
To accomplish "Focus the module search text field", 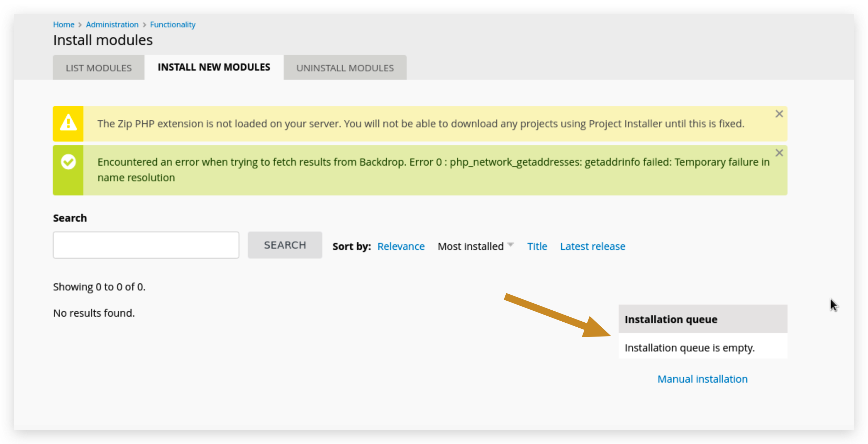I will (x=146, y=245).
